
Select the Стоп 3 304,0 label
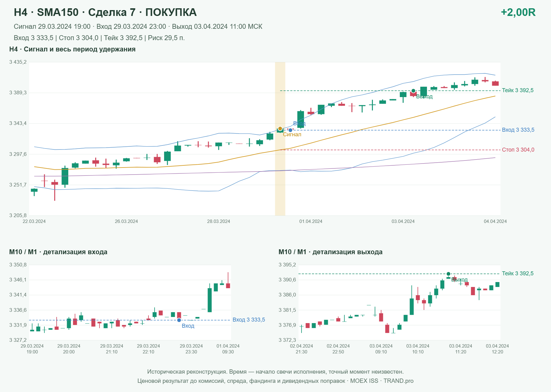point(518,150)
